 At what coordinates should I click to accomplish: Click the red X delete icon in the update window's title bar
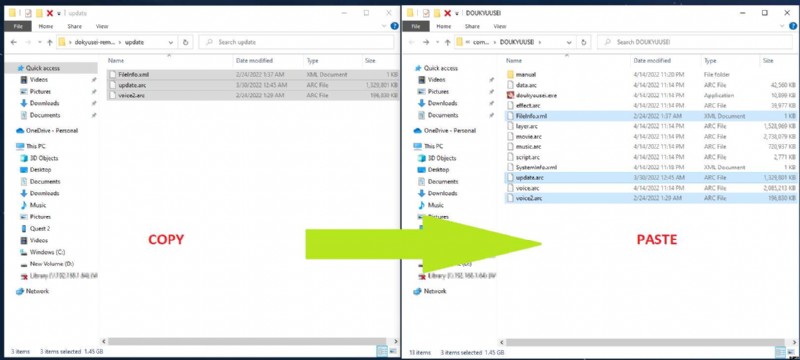coord(49,13)
